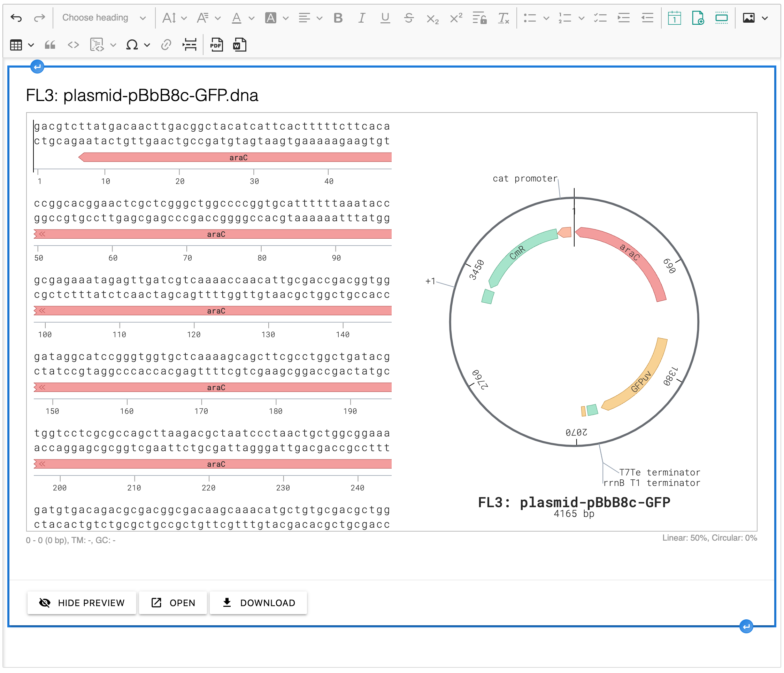The width and height of the screenshot is (784, 673).
Task: Click the restricted editing lock icon
Action: [x=480, y=18]
